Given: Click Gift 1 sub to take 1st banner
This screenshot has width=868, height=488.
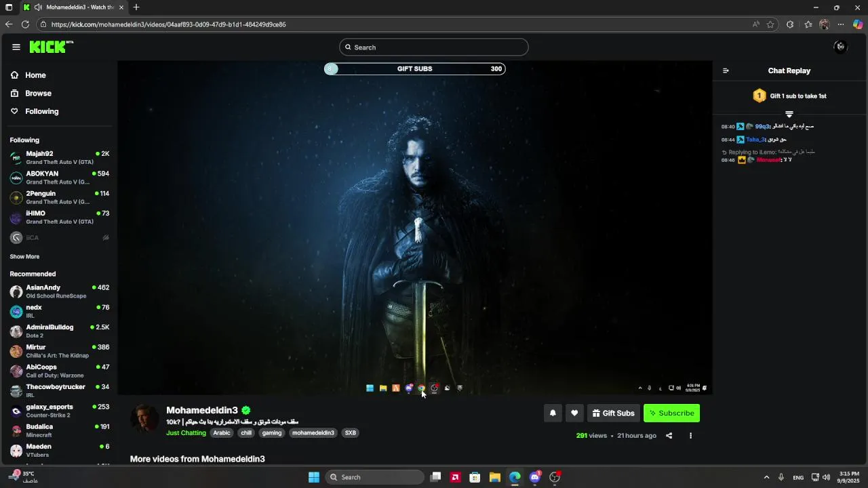Looking at the screenshot, I should tap(789, 96).
